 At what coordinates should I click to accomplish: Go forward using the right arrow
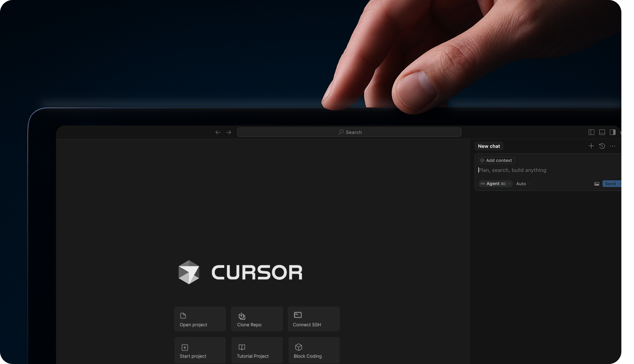click(229, 132)
